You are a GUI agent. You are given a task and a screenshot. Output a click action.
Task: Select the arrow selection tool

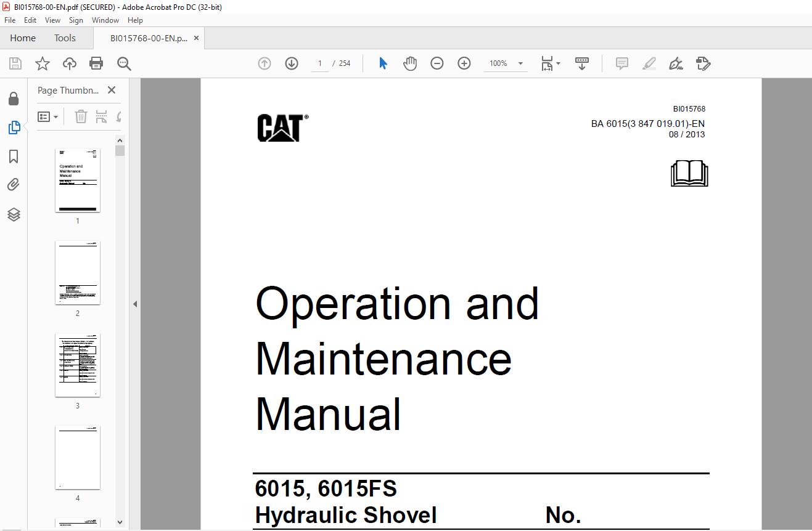[383, 63]
